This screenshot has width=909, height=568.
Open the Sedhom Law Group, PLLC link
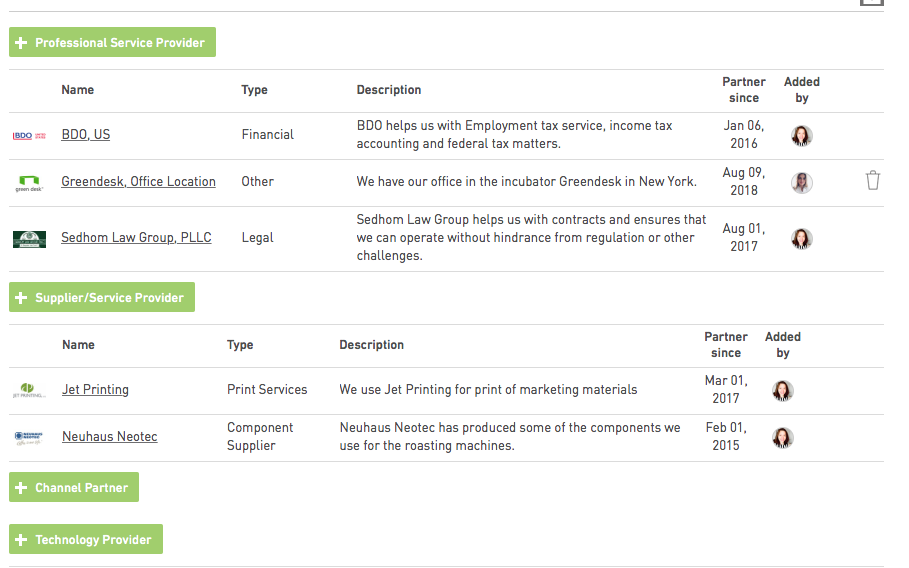[136, 238]
